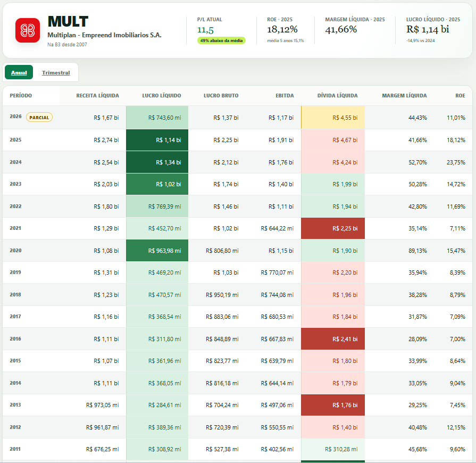Click the MARGEM LÍQUIDA column header

click(404, 95)
